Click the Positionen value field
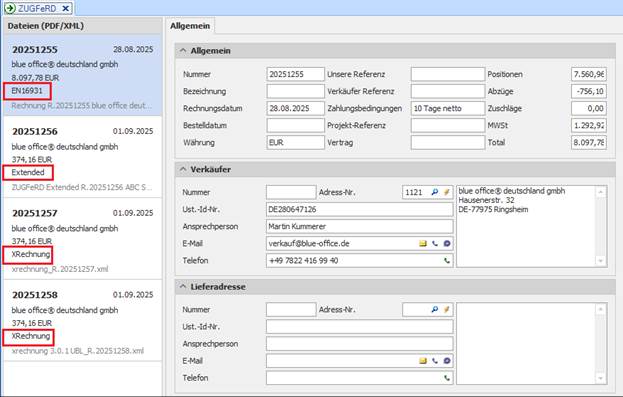623x397 pixels. click(589, 74)
